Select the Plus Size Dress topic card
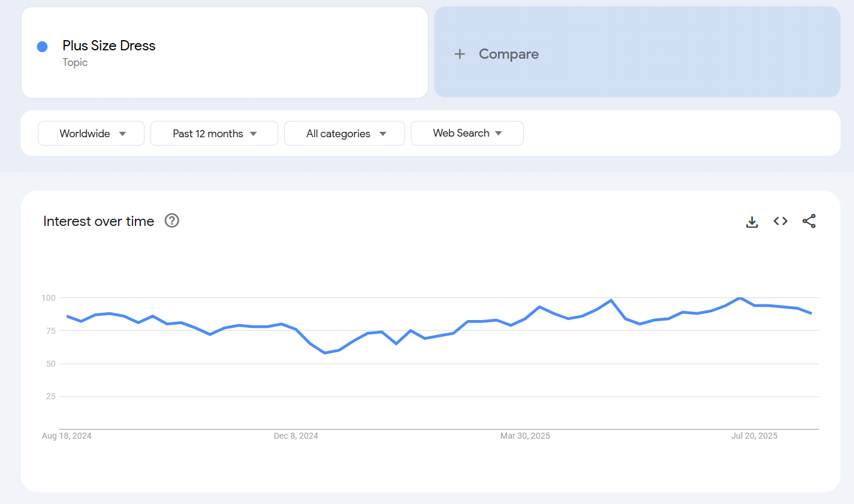Image resolution: width=854 pixels, height=504 pixels. tap(224, 52)
